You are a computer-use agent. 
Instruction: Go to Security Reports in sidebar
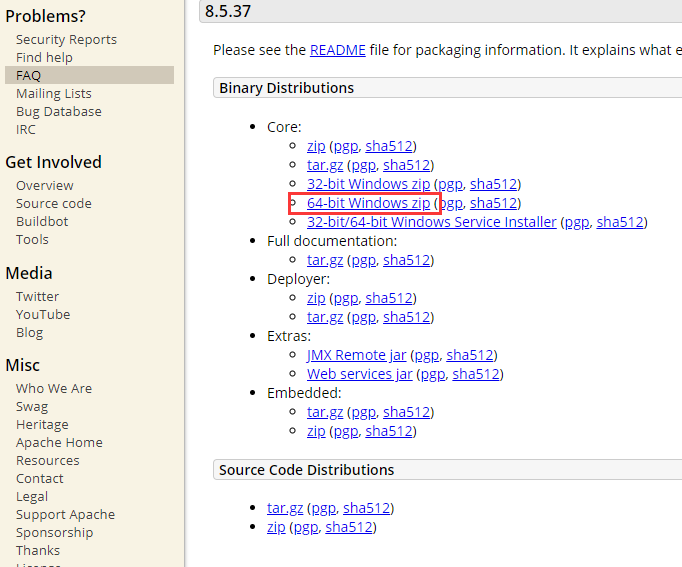[66, 39]
